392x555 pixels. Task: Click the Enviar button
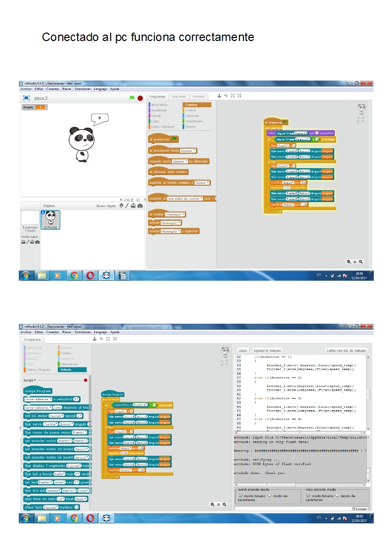tap(361, 509)
